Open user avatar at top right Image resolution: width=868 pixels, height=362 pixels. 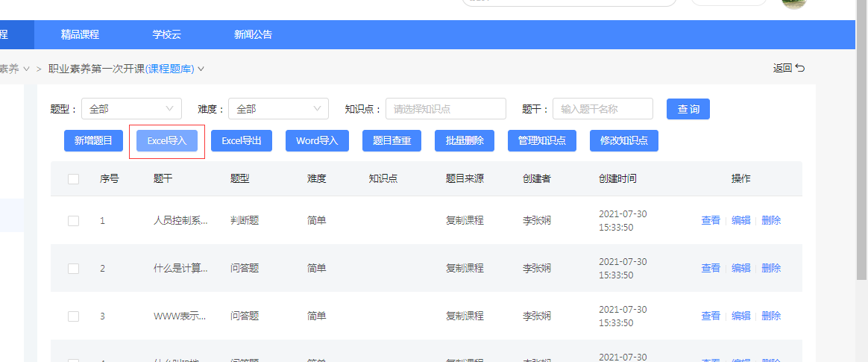[796, 3]
